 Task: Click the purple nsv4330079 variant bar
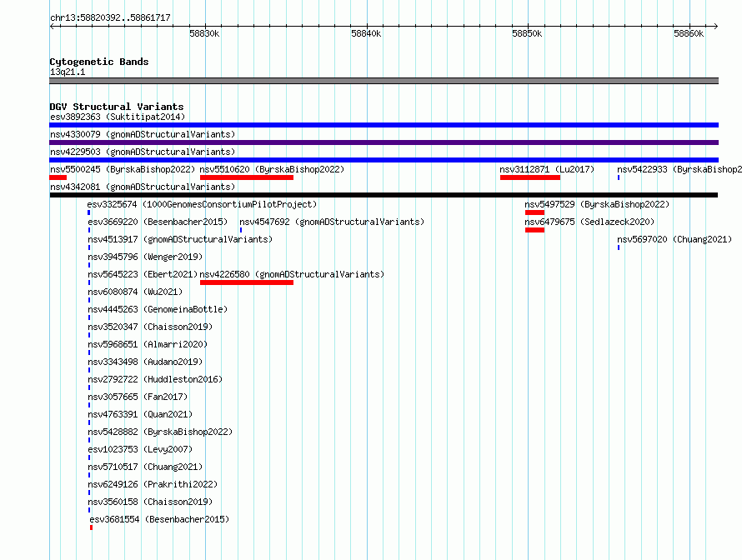pos(384,142)
